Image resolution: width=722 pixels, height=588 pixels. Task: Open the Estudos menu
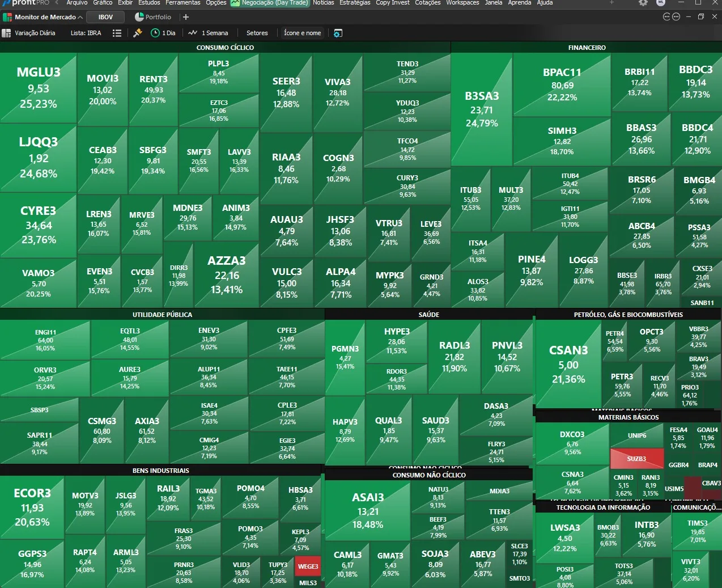click(150, 3)
